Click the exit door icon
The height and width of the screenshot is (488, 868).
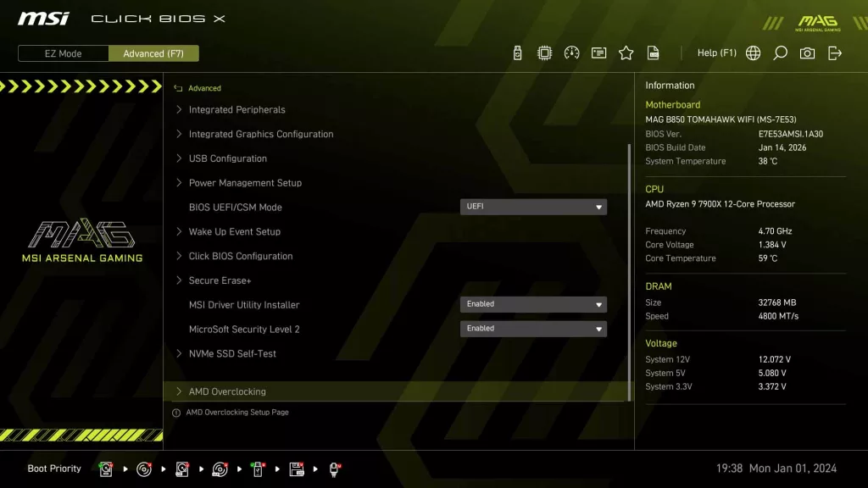[835, 53]
